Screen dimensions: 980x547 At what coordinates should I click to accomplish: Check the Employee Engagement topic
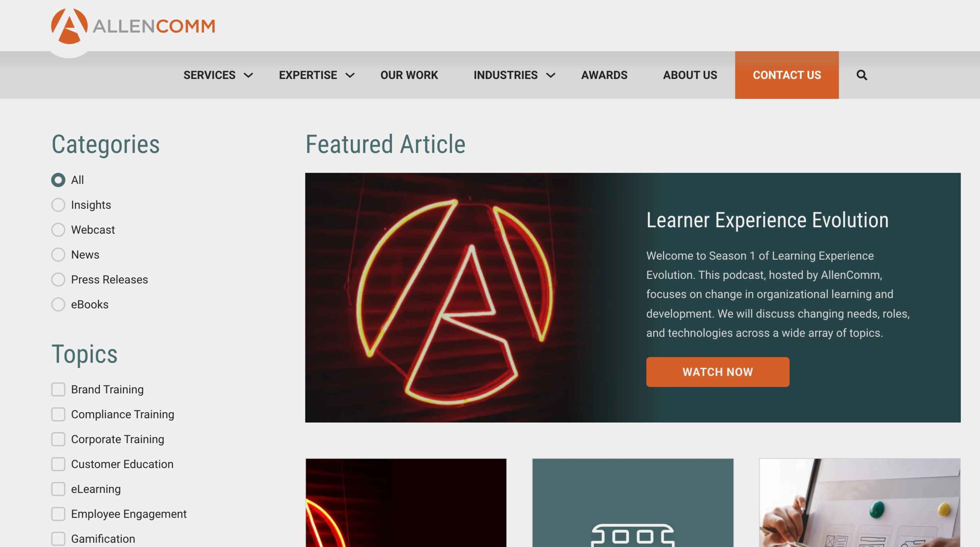58,514
